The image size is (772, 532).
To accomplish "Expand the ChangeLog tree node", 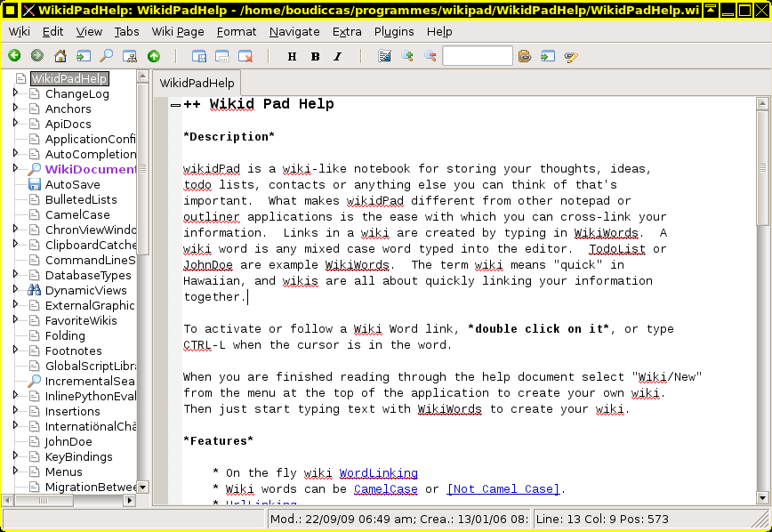I will pos(15,93).
